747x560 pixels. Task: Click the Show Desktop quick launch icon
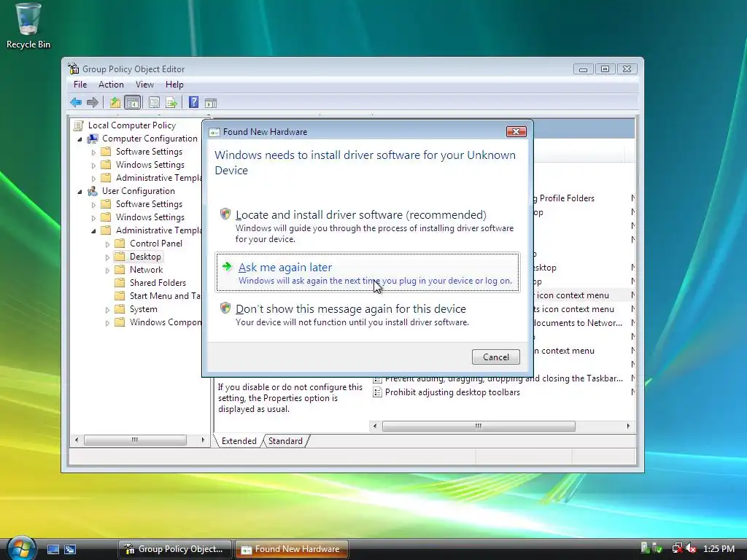pyautogui.click(x=53, y=549)
